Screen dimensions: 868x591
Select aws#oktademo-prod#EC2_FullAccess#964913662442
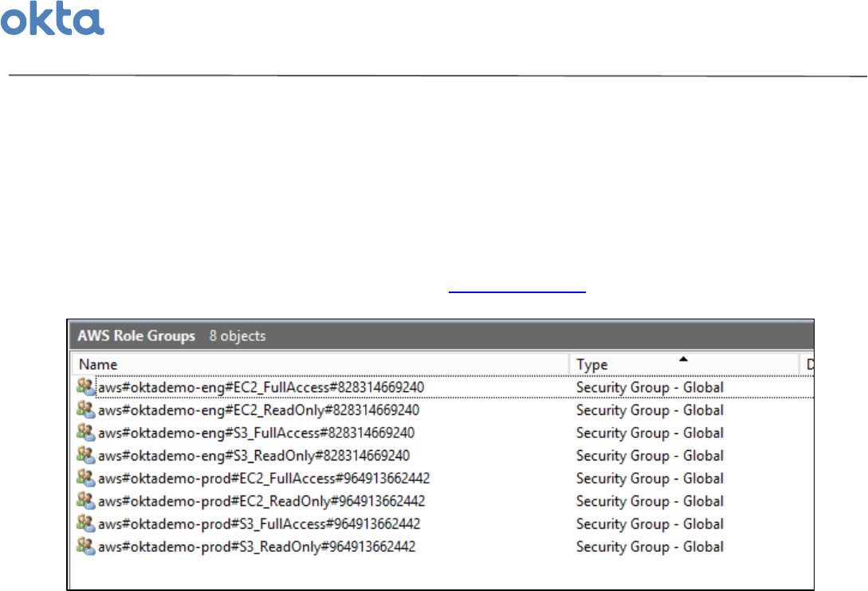pos(264,478)
